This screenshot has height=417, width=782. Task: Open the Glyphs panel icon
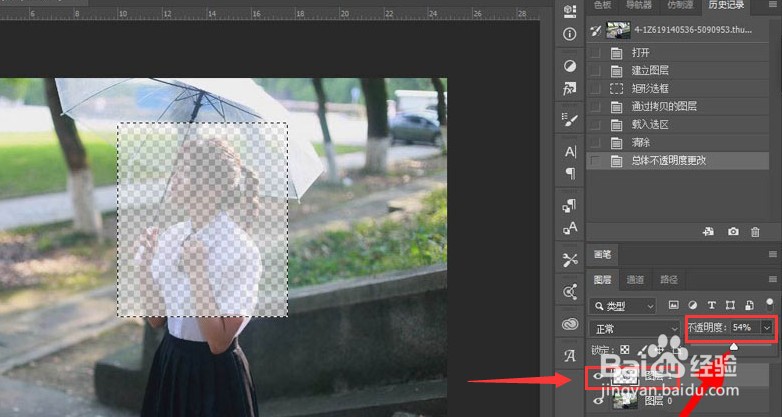pos(570,356)
